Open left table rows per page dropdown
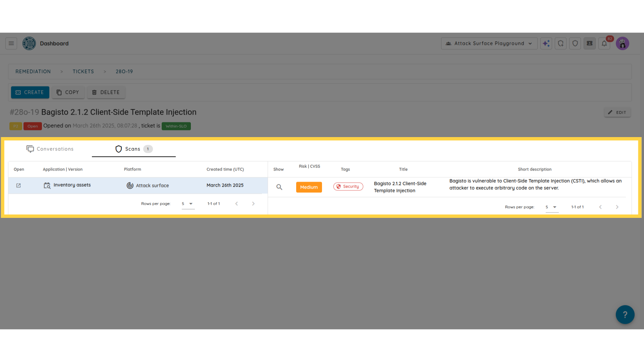Image resolution: width=644 pixels, height=362 pixels. pyautogui.click(x=188, y=204)
